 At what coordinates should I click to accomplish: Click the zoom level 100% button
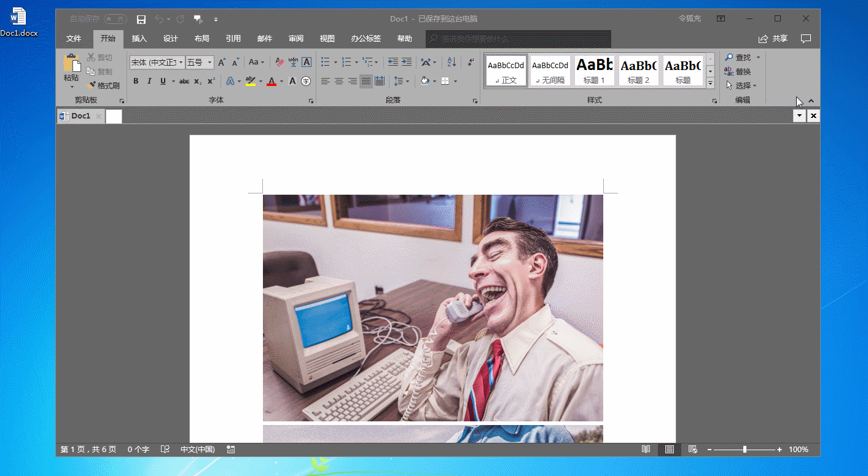(799, 450)
